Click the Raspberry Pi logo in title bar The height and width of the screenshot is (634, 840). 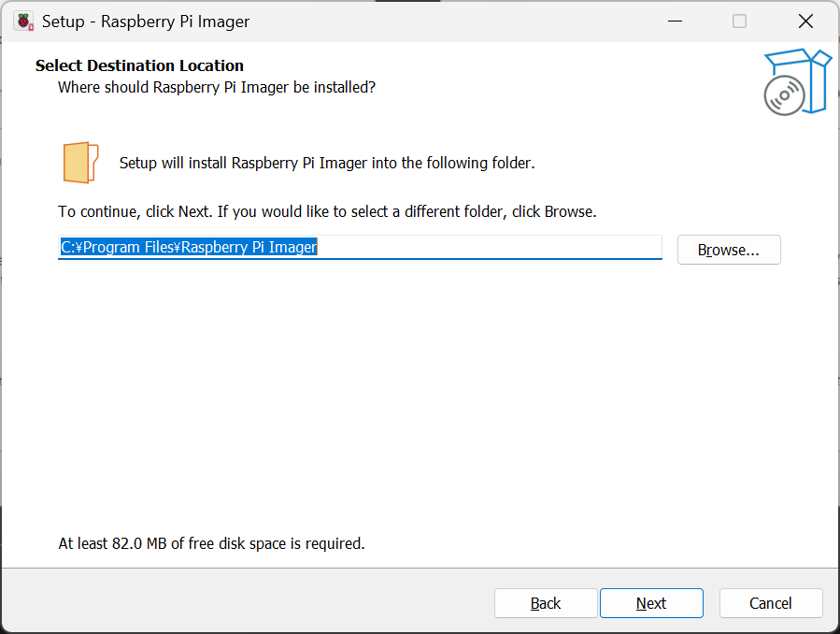[23, 22]
